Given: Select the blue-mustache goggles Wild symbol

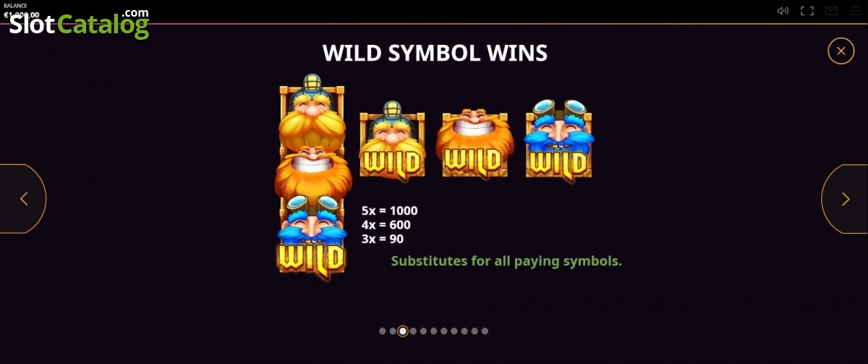Looking at the screenshot, I should click(x=559, y=139).
